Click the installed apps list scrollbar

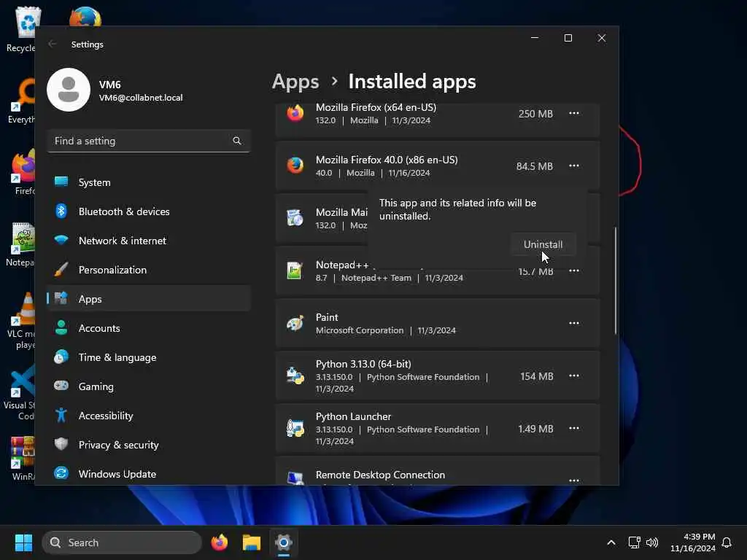(615, 281)
